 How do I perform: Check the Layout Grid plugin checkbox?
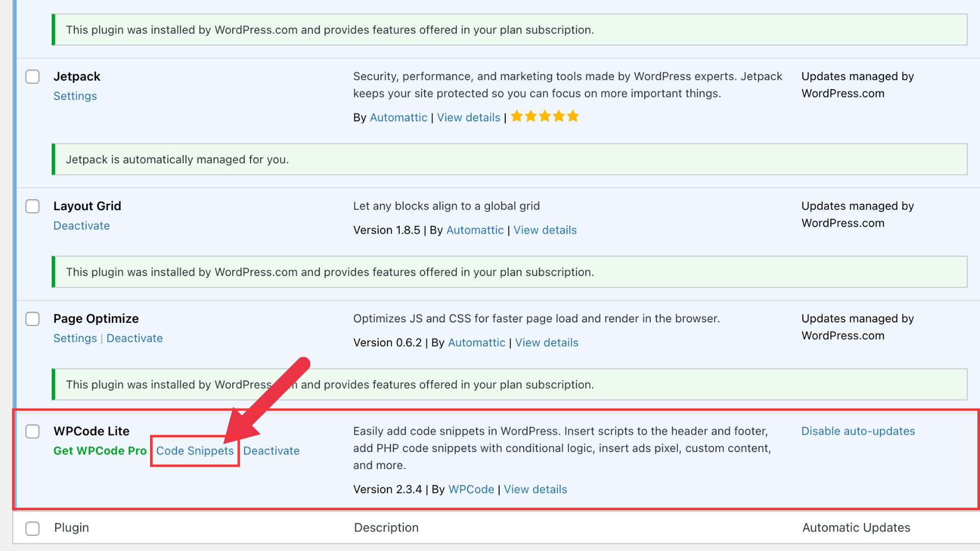point(33,206)
